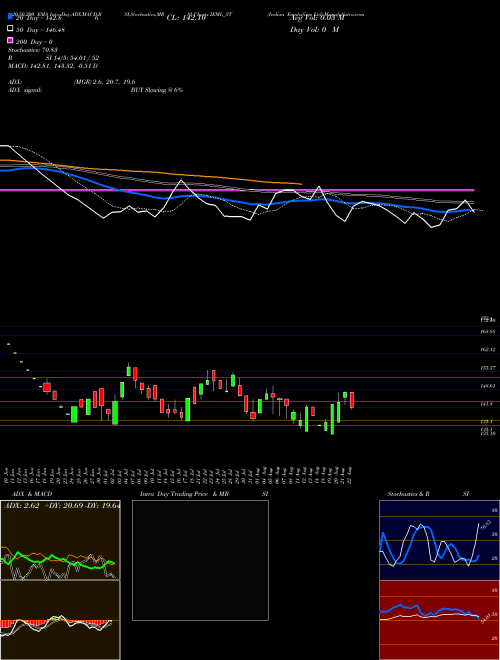The height and width of the screenshot is (660, 500).
Task: Open the ADX line chart panel
Action: click(x=60, y=540)
